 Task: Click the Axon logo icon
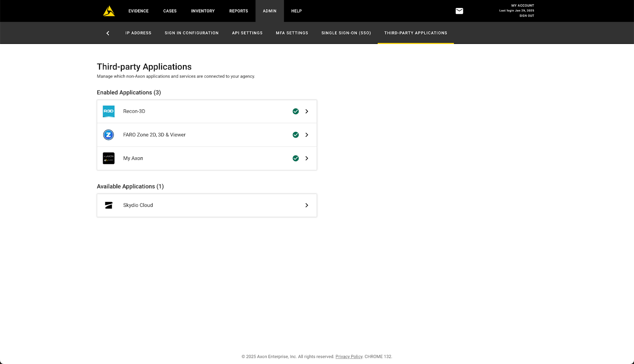pos(109,11)
